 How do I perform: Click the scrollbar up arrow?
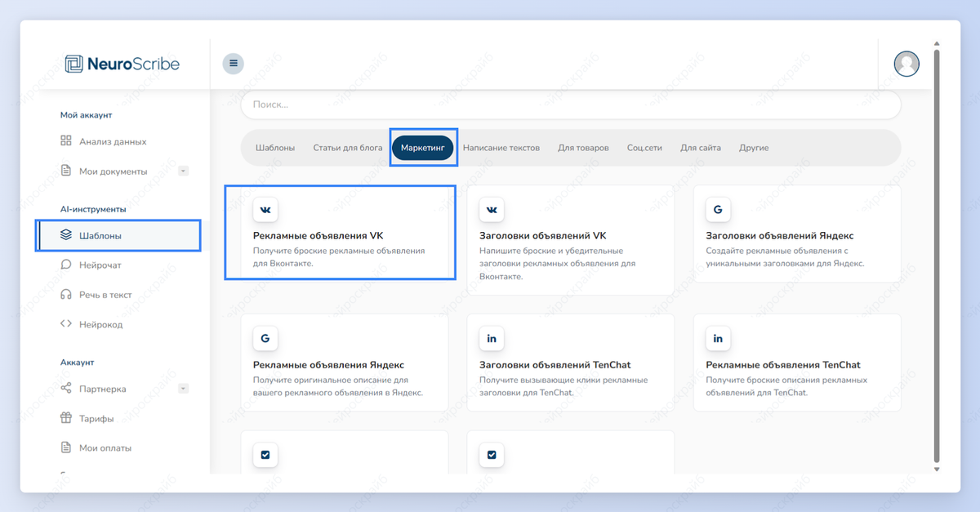(x=936, y=43)
